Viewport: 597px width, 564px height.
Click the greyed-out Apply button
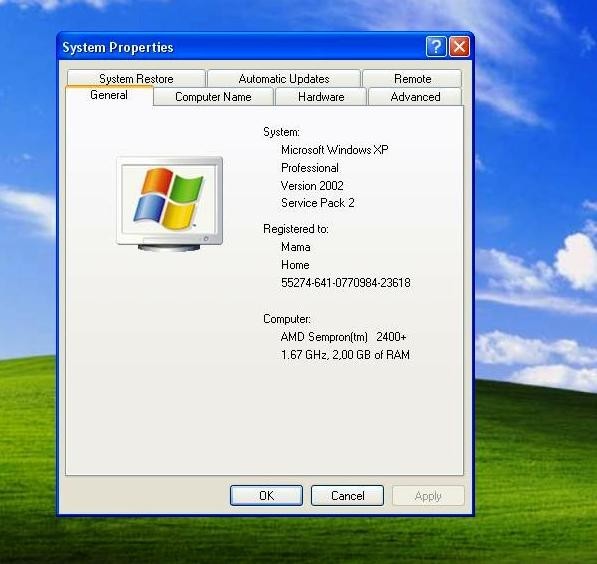(428, 496)
